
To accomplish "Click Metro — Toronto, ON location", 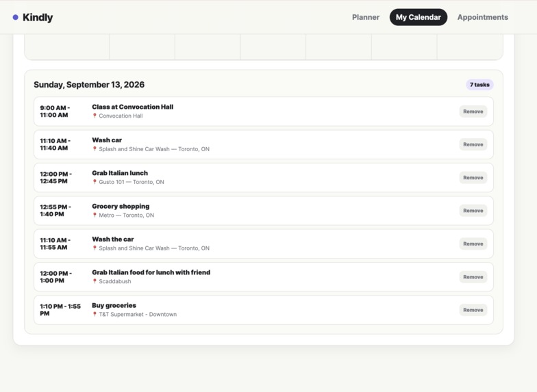I will (126, 215).
